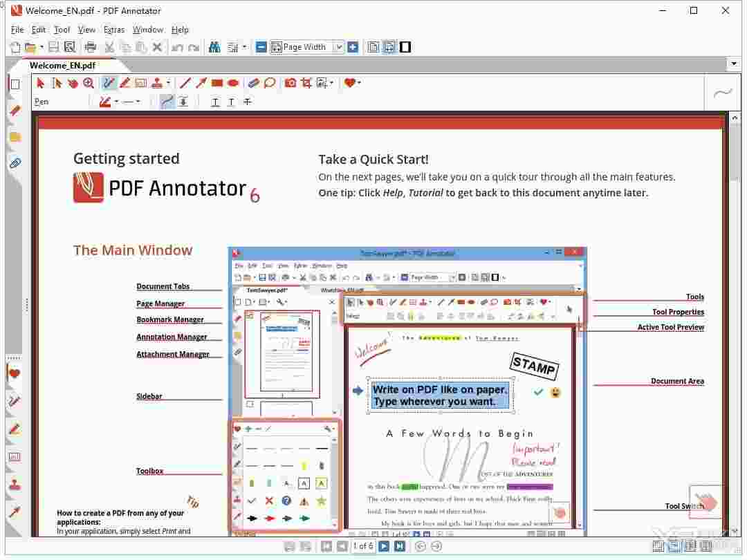Pick the Lasso selection tool
The image size is (747, 560).
270,84
